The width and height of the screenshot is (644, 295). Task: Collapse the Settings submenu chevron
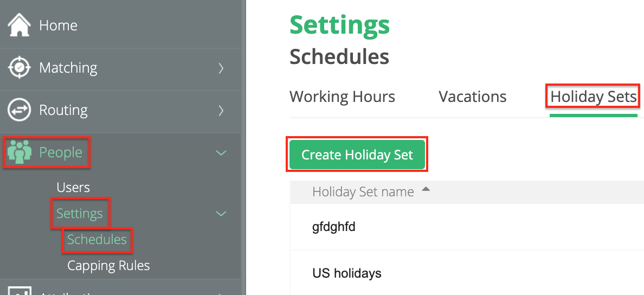[221, 214]
